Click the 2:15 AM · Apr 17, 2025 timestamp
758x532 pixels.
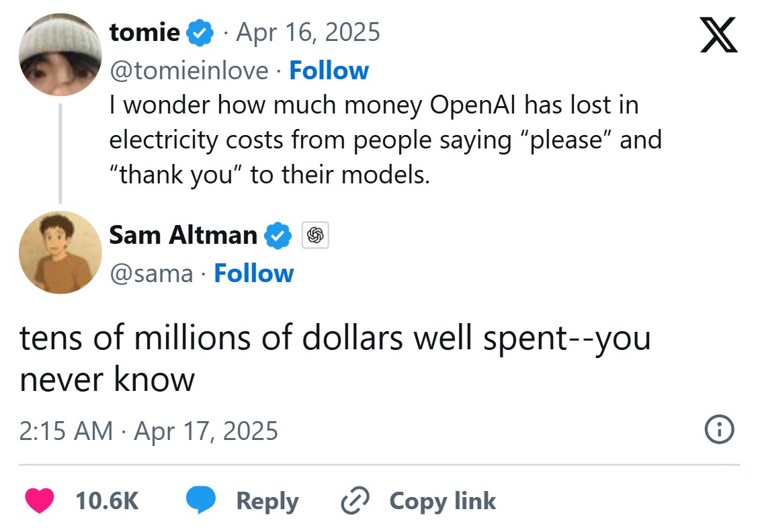coord(149,430)
